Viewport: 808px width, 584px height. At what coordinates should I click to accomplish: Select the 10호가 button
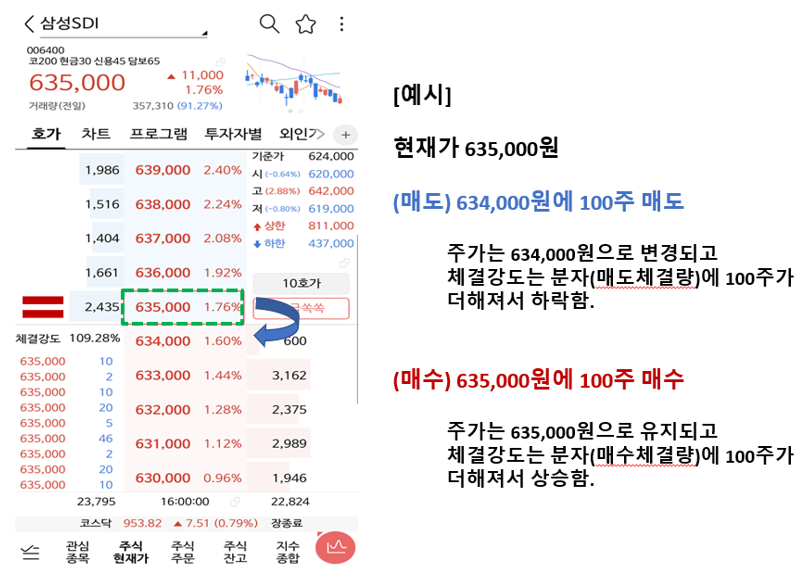(x=301, y=283)
